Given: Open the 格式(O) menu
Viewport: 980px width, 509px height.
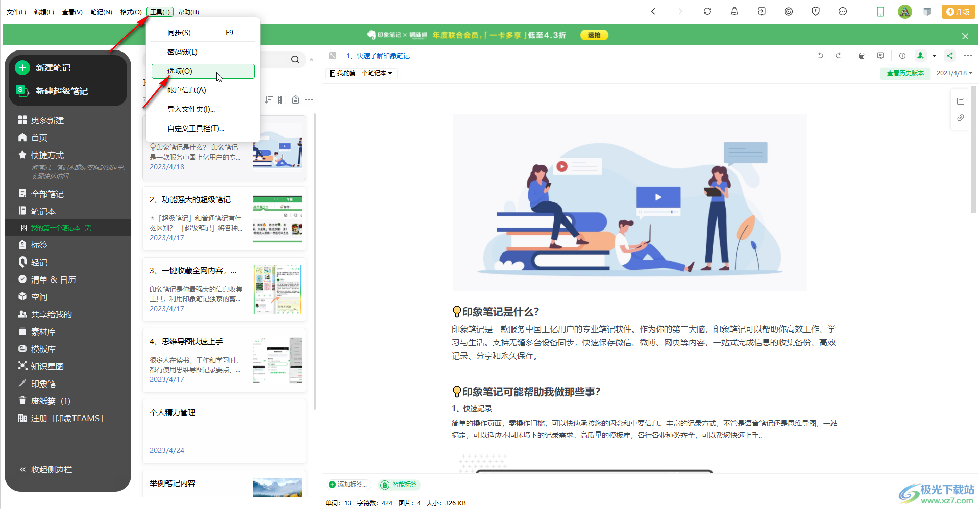Looking at the screenshot, I should click(x=131, y=12).
